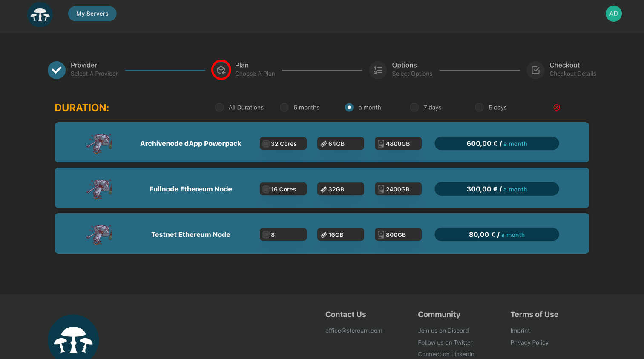This screenshot has height=359, width=644.
Task: Click the disk icon in 4800GB badge
Action: pyautogui.click(x=381, y=144)
